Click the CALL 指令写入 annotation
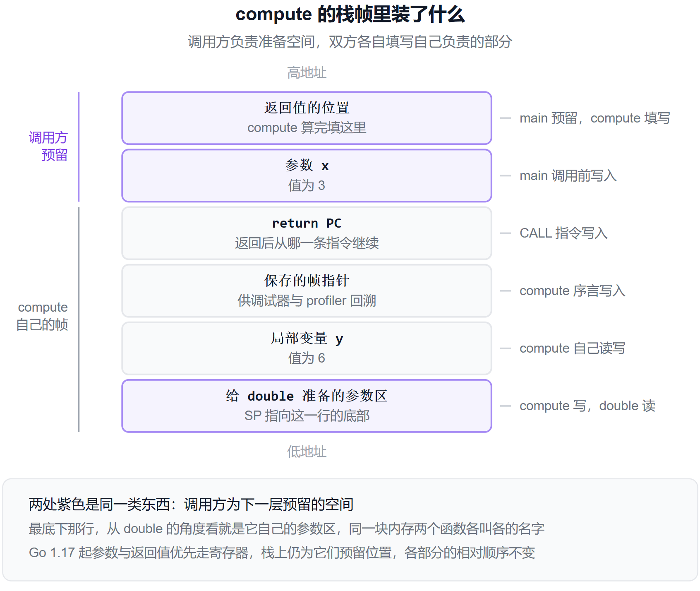Viewport: 700px width, 591px height. [563, 233]
